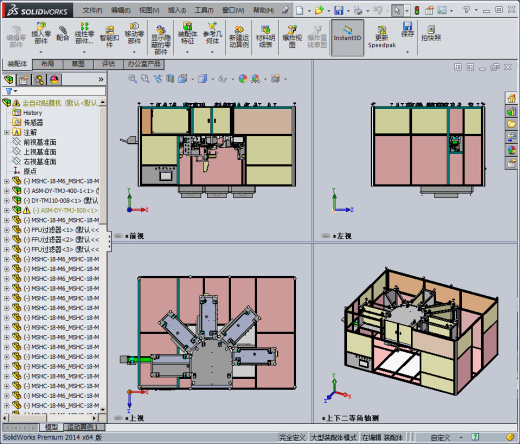520x444 pixels.
Task: Click the 自定义 units status bar button
Action: (440, 437)
